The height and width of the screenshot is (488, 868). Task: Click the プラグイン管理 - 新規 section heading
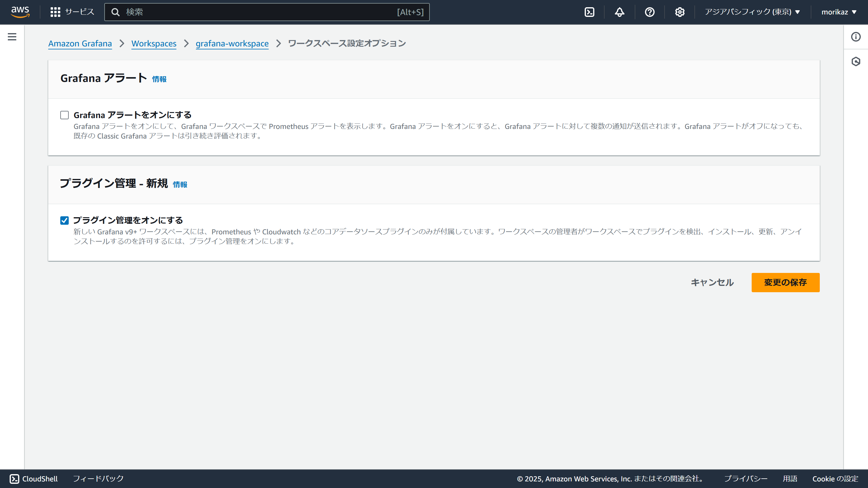point(114,183)
